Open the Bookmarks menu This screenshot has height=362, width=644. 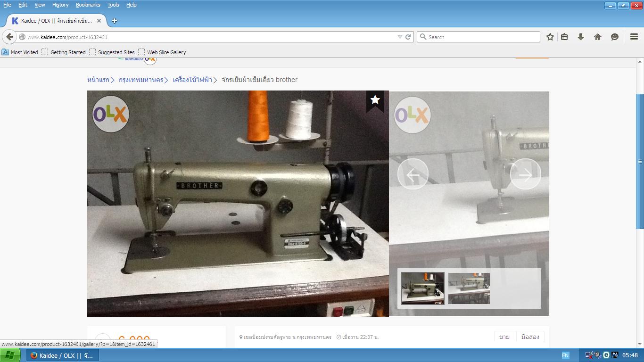88,5
